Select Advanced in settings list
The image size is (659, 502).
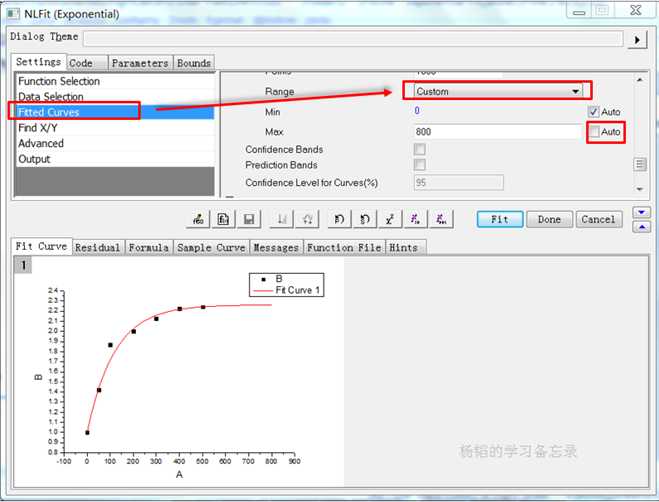click(115, 143)
